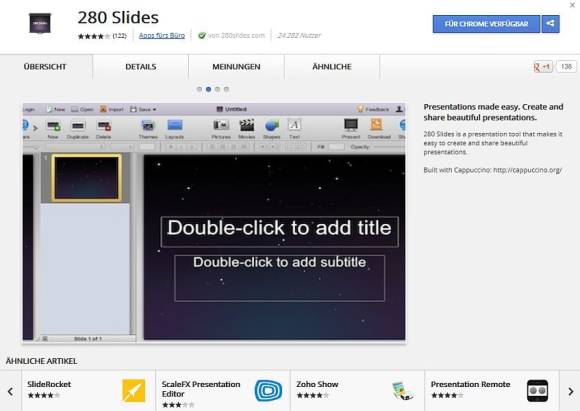Click the 280 Slides app icon
This screenshot has width=580, height=411.
(x=40, y=23)
